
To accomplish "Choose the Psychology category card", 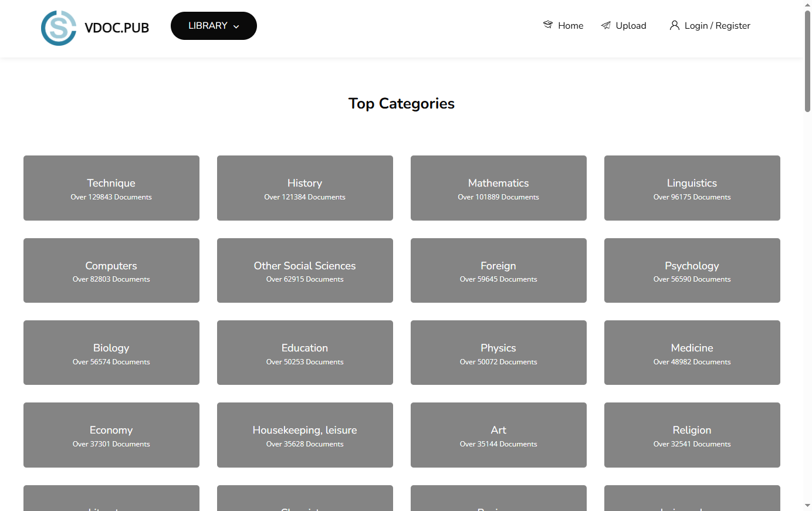I will coord(692,270).
